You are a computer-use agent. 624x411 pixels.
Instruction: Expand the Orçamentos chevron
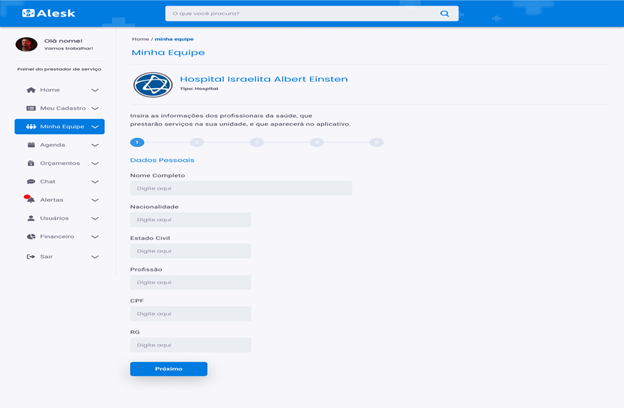click(95, 164)
